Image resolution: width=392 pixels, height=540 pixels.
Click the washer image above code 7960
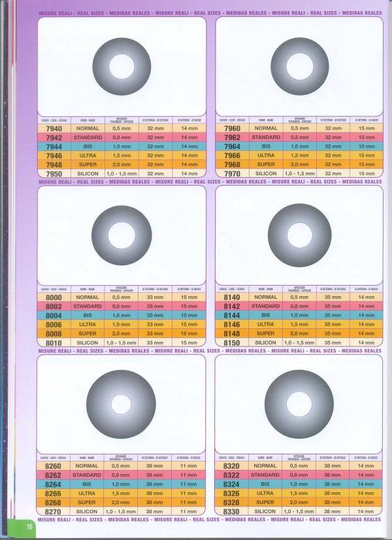[300, 67]
